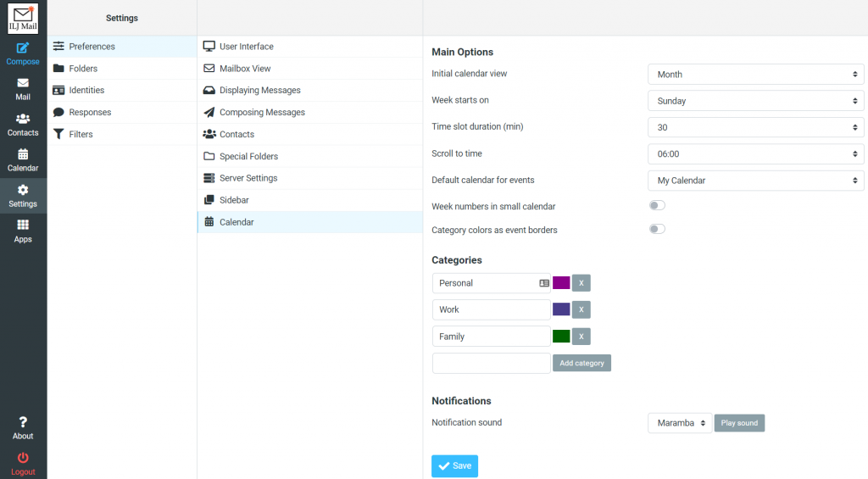This screenshot has height=479, width=868.
Task: Open the green Family color swatch
Action: (561, 336)
